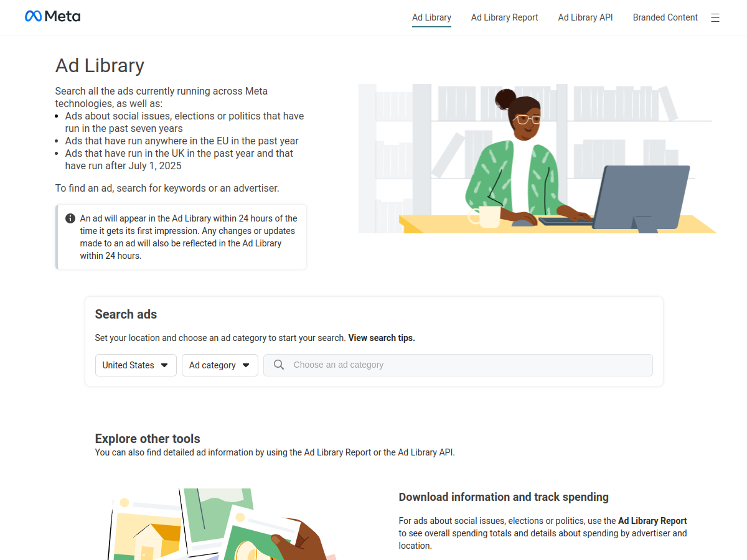Click the 24 hours notice text
The height and width of the screenshot is (560, 747).
[x=189, y=237]
